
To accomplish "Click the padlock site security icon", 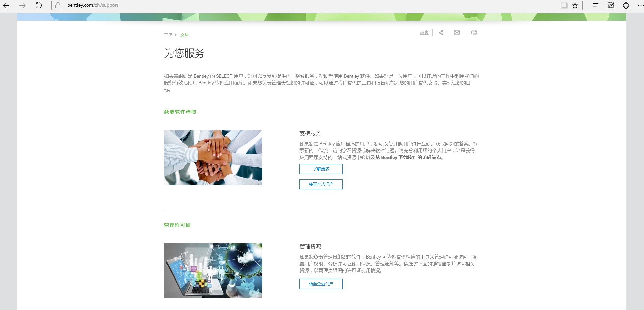I will click(x=58, y=5).
